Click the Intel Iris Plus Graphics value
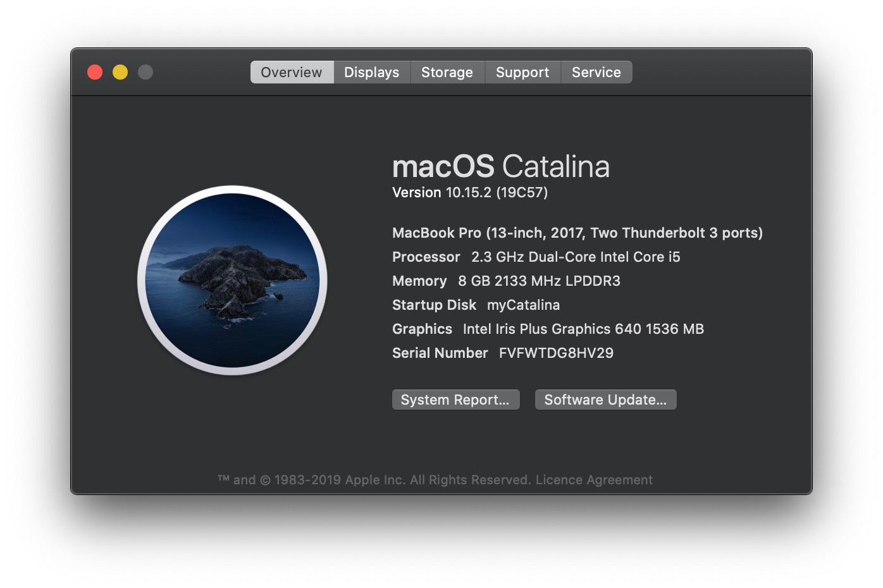The width and height of the screenshot is (883, 588). [583, 329]
